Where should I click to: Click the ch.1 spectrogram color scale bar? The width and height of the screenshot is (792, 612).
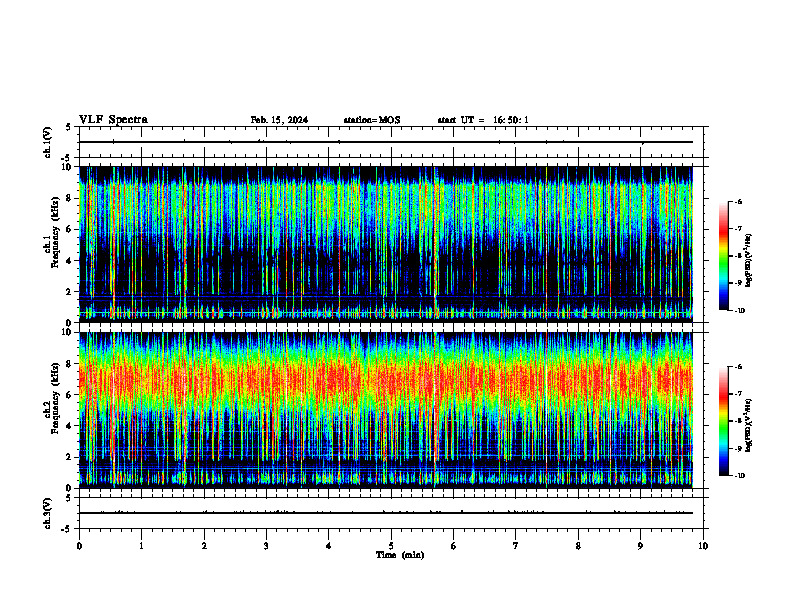pos(724,256)
